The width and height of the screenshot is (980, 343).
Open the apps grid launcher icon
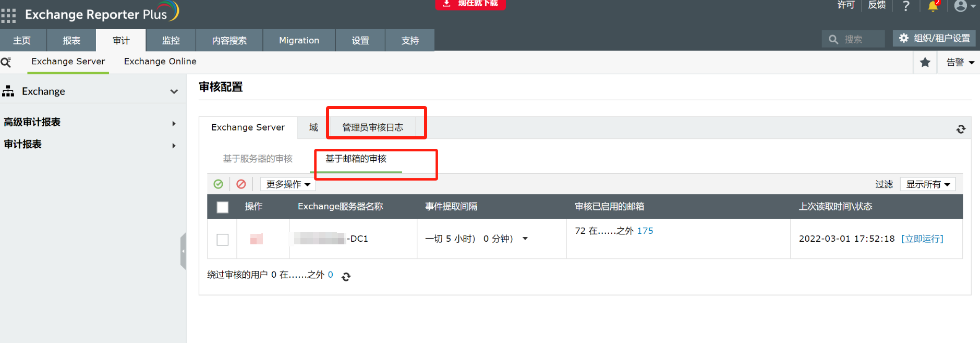8,15
